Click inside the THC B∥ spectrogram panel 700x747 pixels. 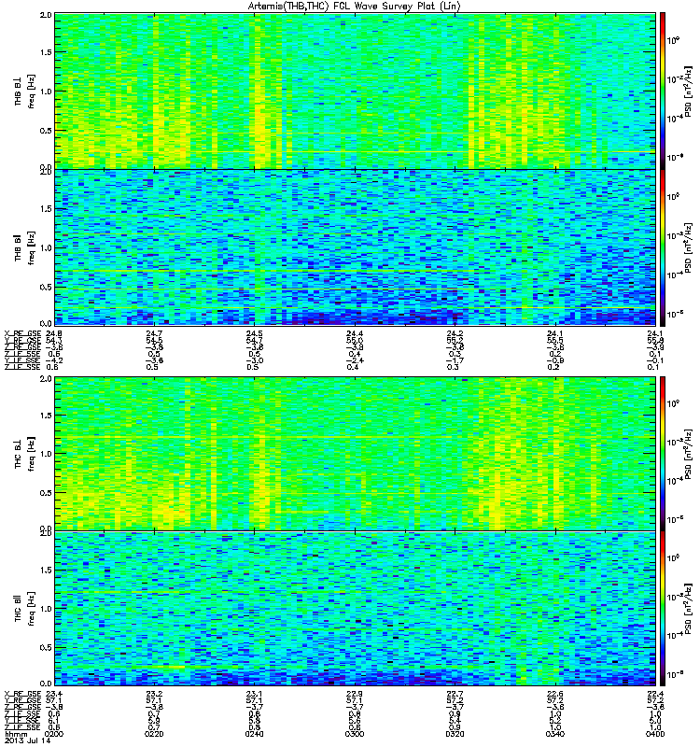(355, 609)
